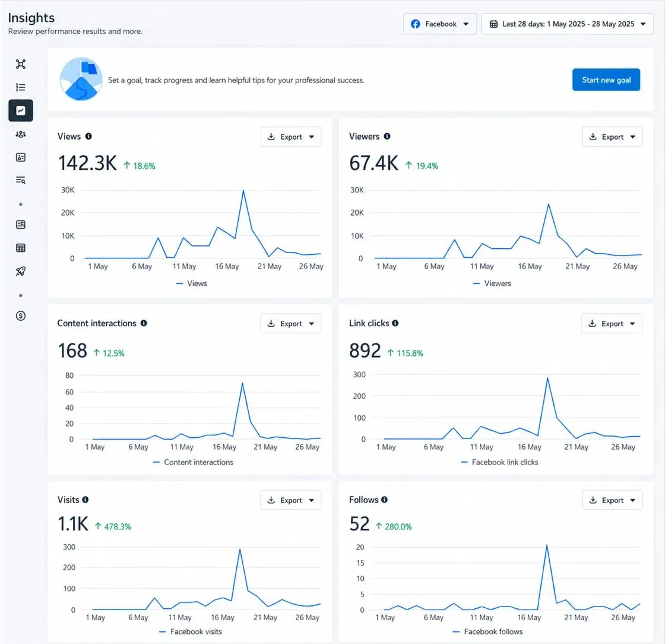
Task: Toggle the Views legend entry
Action: [191, 283]
